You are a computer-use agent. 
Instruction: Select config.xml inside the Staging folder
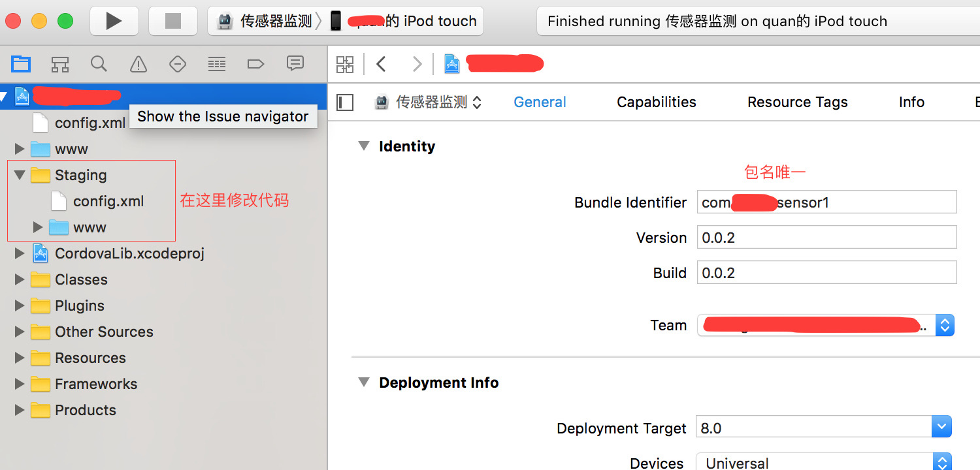[x=108, y=201]
